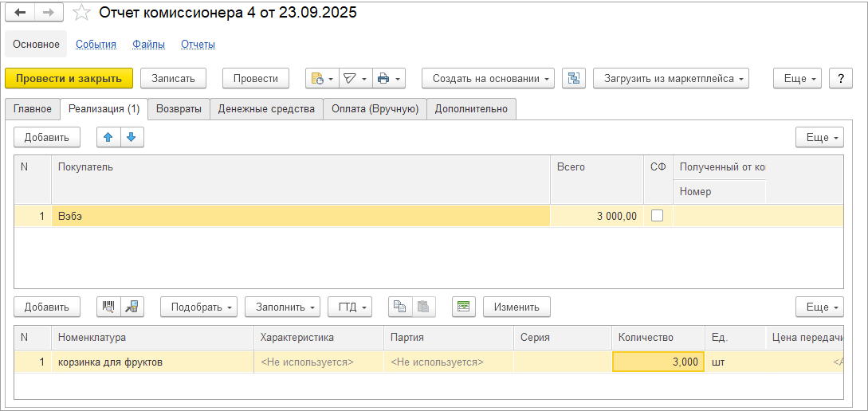Open the document movements report icon

click(322, 79)
